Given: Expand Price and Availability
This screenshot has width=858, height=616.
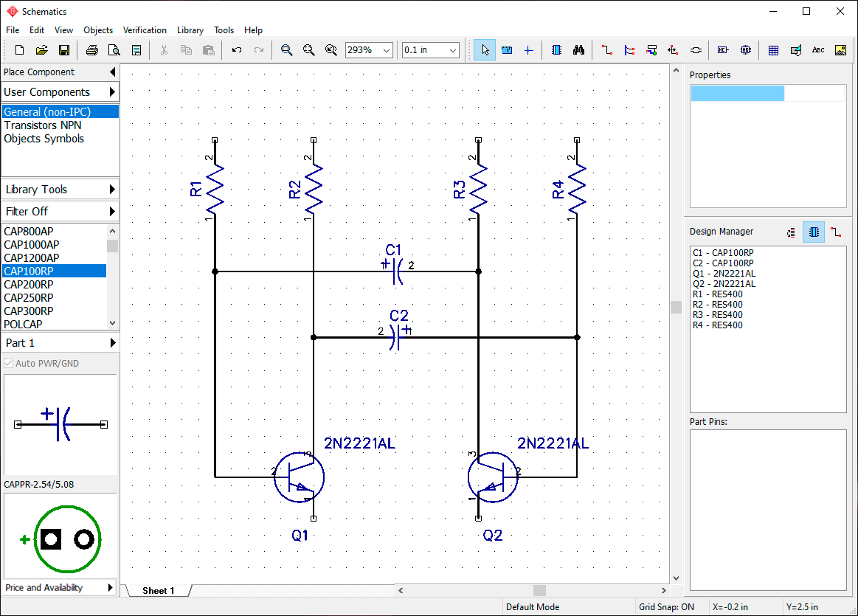Looking at the screenshot, I should coord(60,587).
